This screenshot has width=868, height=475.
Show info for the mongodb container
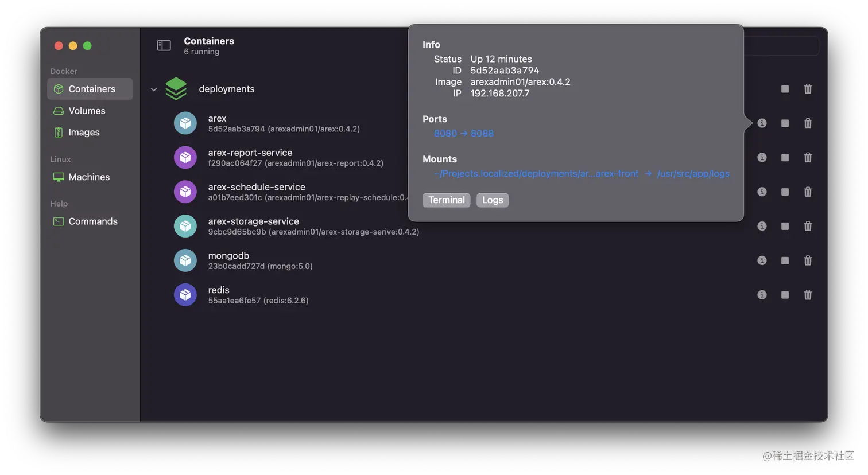[762, 261]
